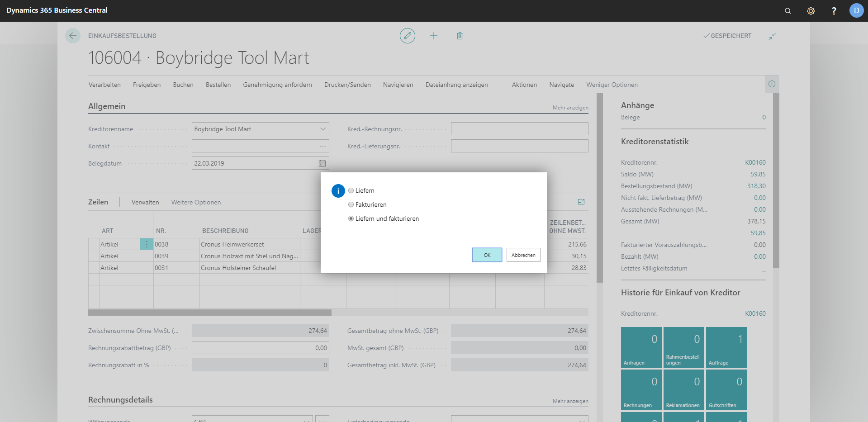The image size is (868, 422).
Task: Click the main page vertical scrollbar
Action: (600, 188)
